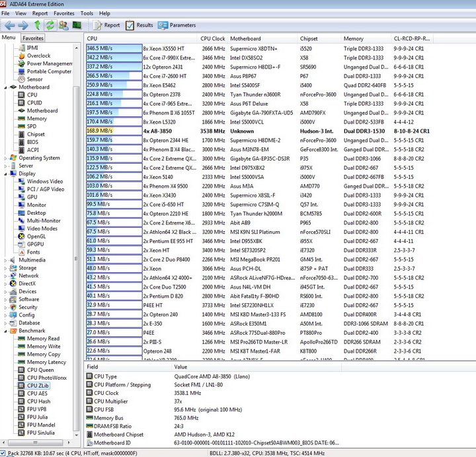Click the scroll-up arrow of tree panel

[x=76, y=48]
